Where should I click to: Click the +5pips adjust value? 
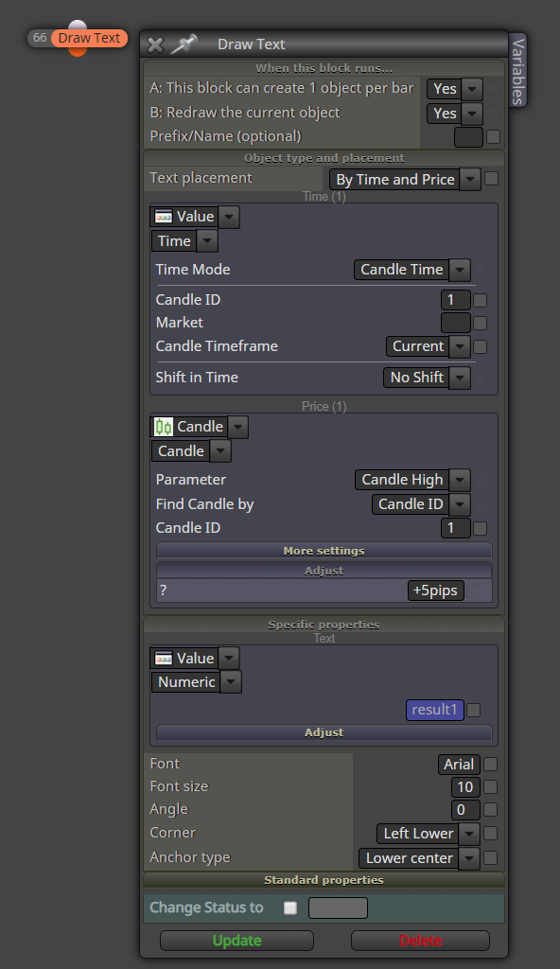click(436, 590)
